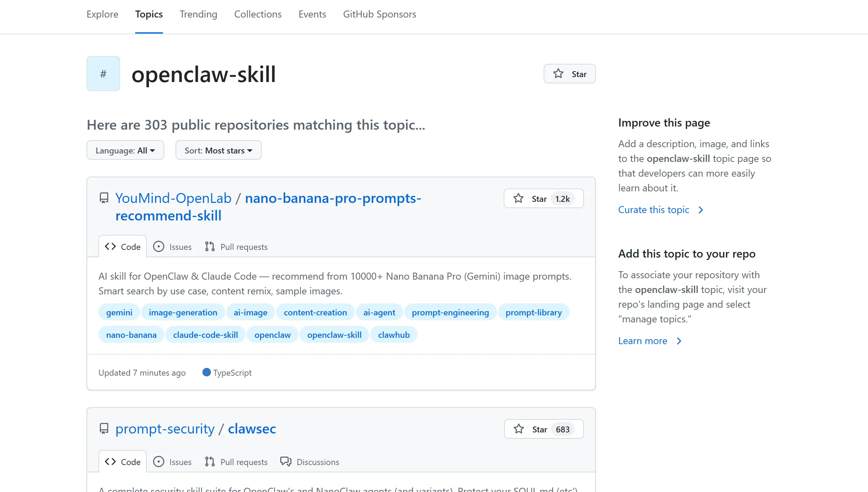Open the Language: All dropdown
868x492 pixels.
point(125,150)
